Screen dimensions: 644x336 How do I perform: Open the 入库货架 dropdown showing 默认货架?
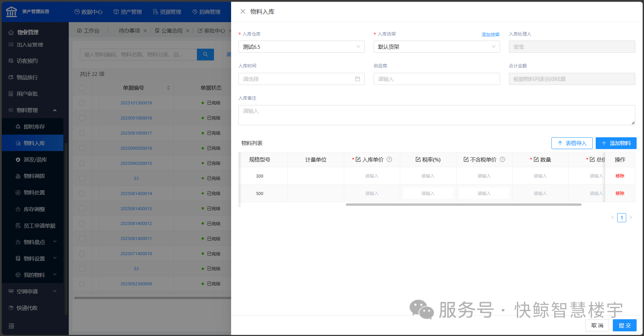point(436,47)
